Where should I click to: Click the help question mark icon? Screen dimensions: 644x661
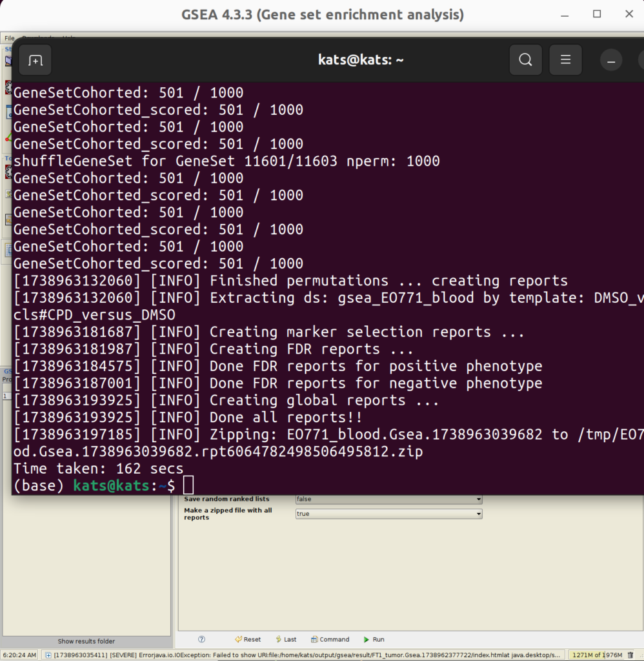pyautogui.click(x=202, y=640)
